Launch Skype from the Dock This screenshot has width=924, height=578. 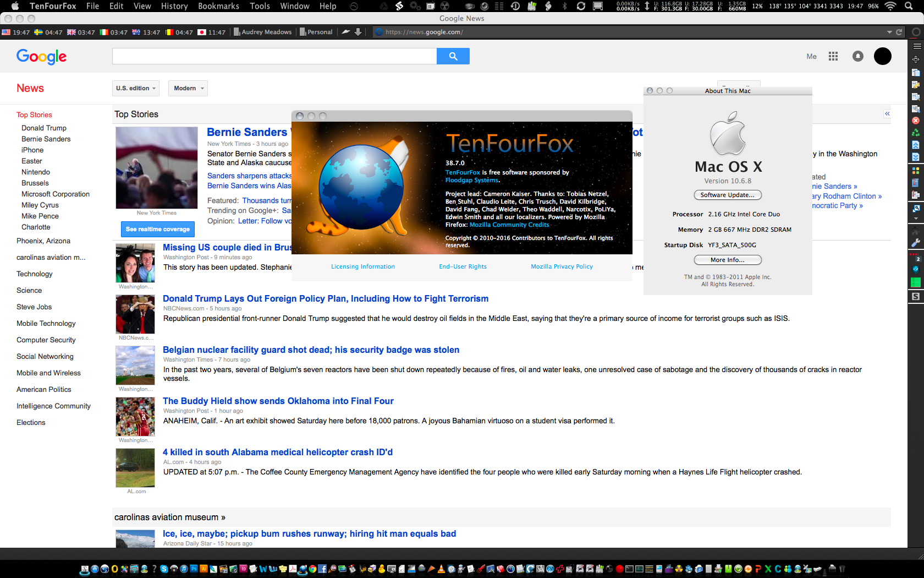pyautogui.click(x=164, y=569)
